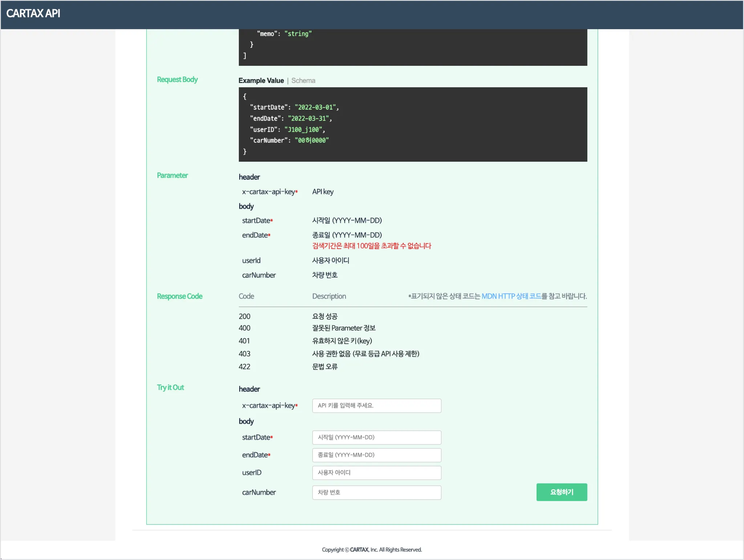Screen dimensions: 744x560
Task: Click the 200 요청 성공 response row
Action: (324, 316)
